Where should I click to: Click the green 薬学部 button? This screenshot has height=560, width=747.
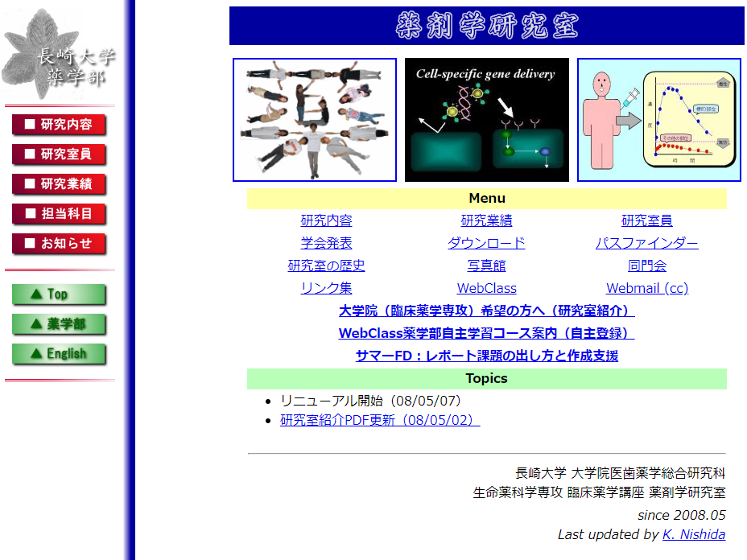click(x=59, y=324)
